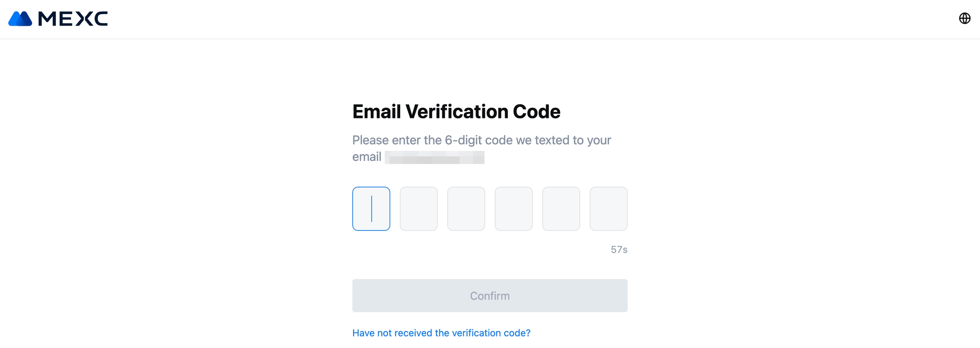Click the sixth verification digit box
Image resolution: width=980 pixels, height=348 pixels.
(608, 209)
